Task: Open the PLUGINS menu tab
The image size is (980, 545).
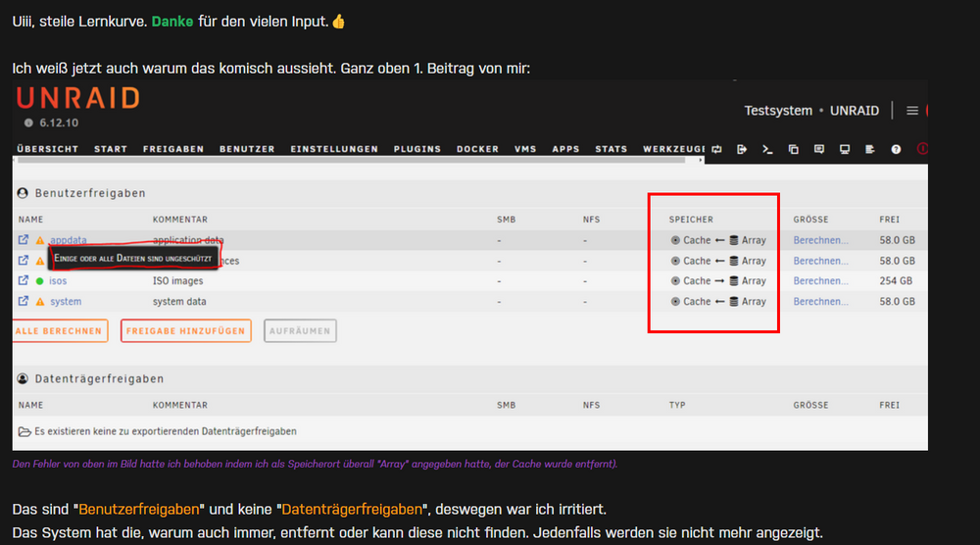Action: [x=417, y=149]
